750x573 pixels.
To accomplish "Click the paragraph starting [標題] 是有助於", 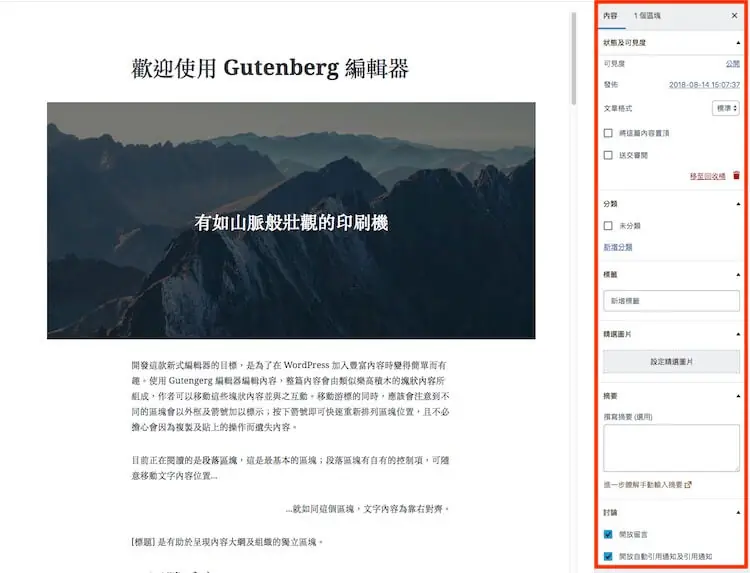I will (228, 542).
